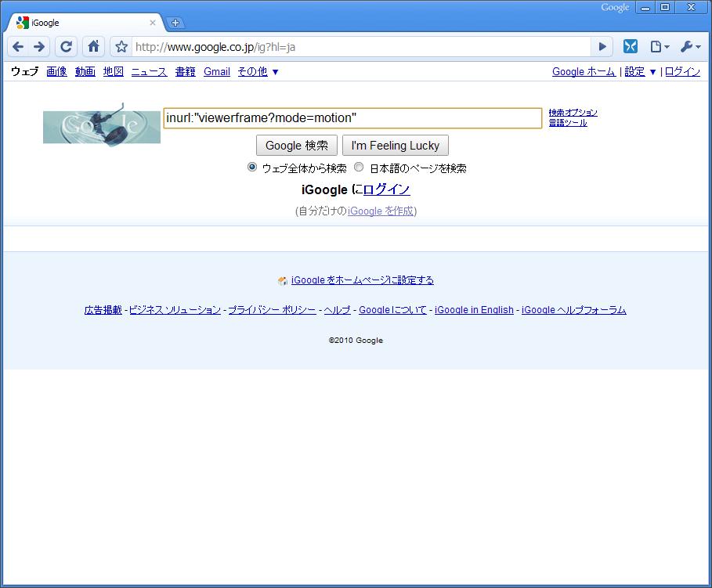Expand the 設定 settings dropdown
This screenshot has height=588, width=712.
point(640,71)
